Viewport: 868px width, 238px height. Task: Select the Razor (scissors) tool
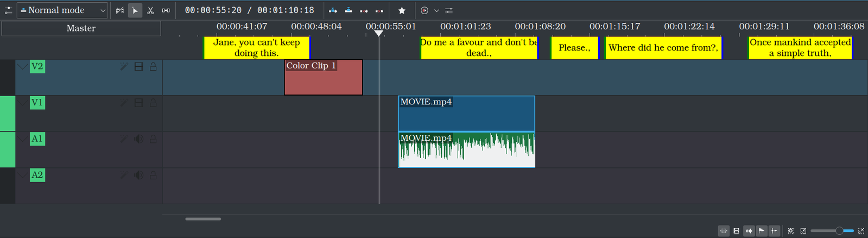(150, 10)
